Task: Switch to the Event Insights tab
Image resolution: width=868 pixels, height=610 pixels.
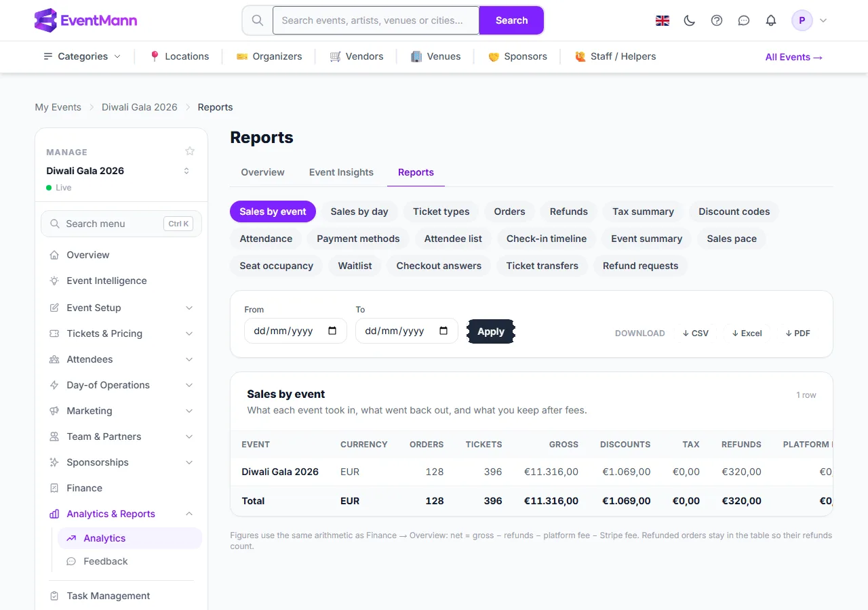Action: tap(341, 172)
